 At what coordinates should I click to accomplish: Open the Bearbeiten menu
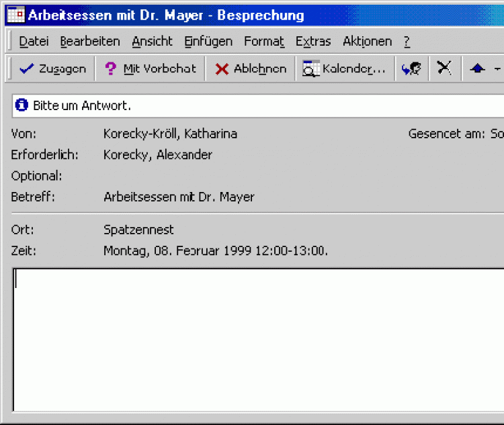click(90, 42)
